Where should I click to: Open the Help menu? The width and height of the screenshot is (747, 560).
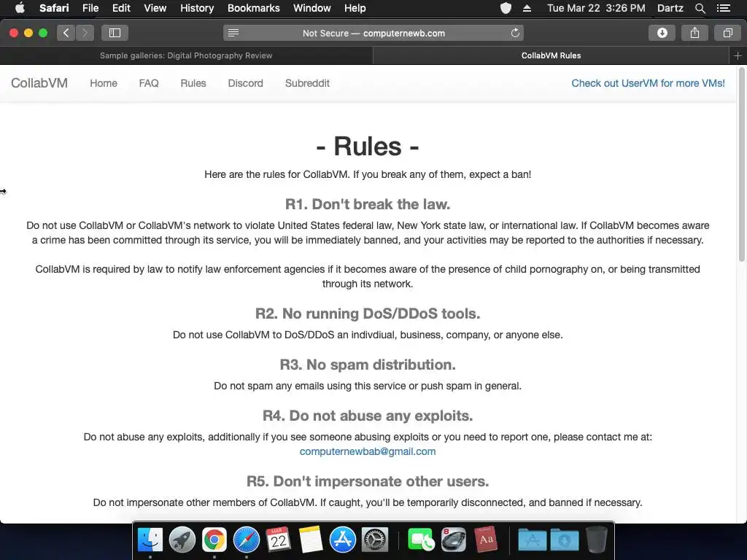click(x=355, y=8)
